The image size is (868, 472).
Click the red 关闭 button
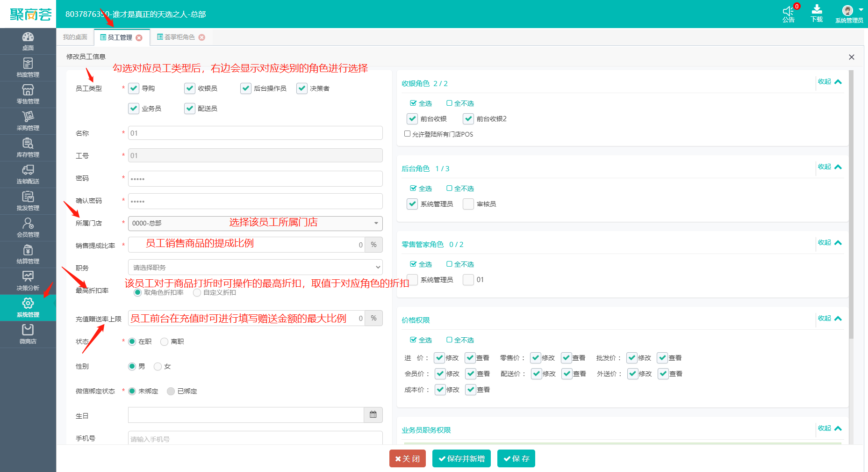pos(408,458)
